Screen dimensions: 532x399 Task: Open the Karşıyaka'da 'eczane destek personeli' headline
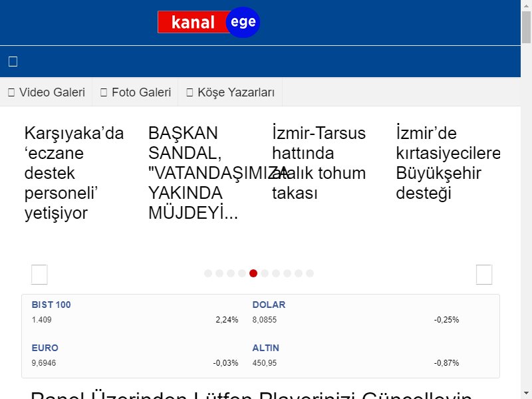[74, 173]
